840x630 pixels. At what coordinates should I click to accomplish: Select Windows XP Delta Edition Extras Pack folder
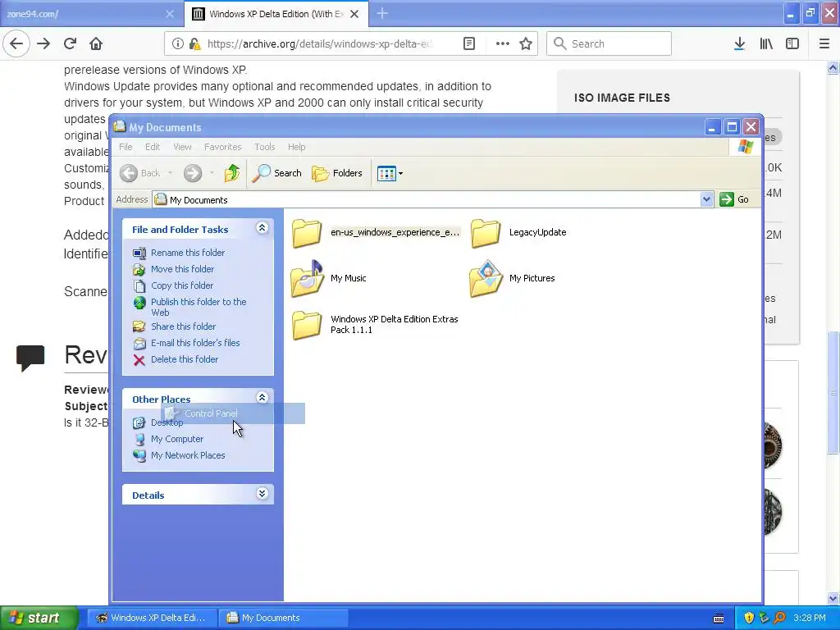click(x=375, y=324)
